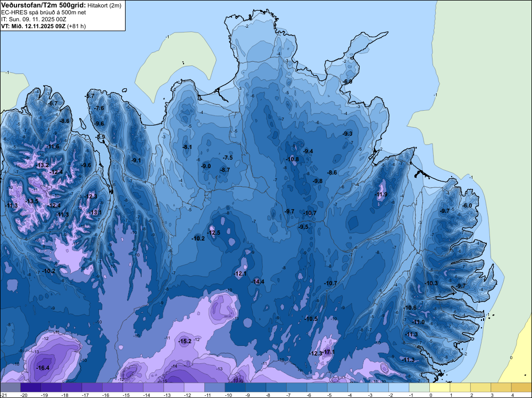Click the -10.8 temperature label
The image size is (532, 398).
292,159
